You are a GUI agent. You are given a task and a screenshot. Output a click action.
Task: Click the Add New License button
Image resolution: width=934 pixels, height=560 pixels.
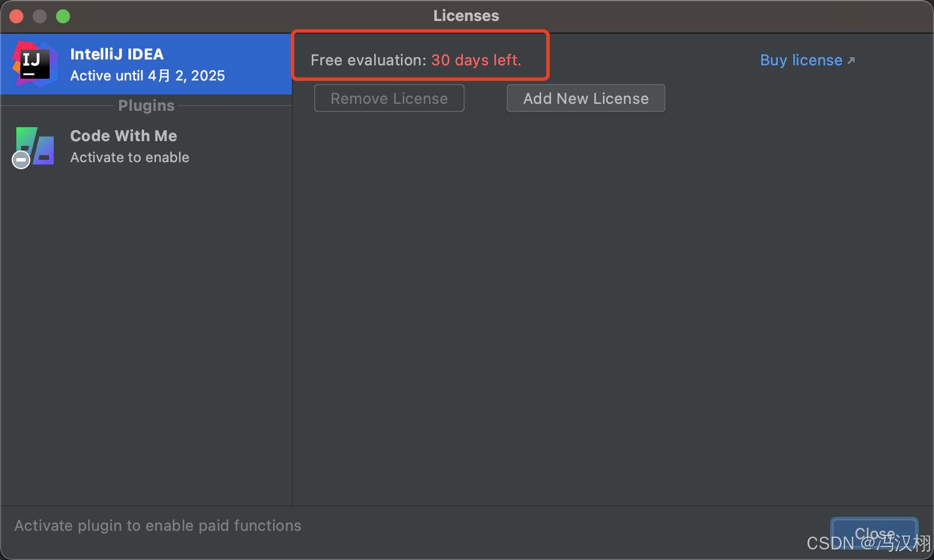[x=586, y=98]
